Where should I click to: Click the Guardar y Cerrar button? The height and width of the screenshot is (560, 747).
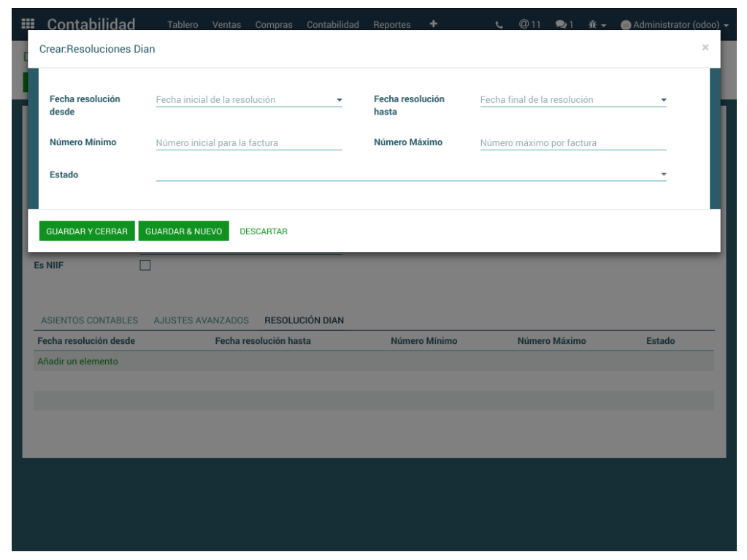click(87, 231)
